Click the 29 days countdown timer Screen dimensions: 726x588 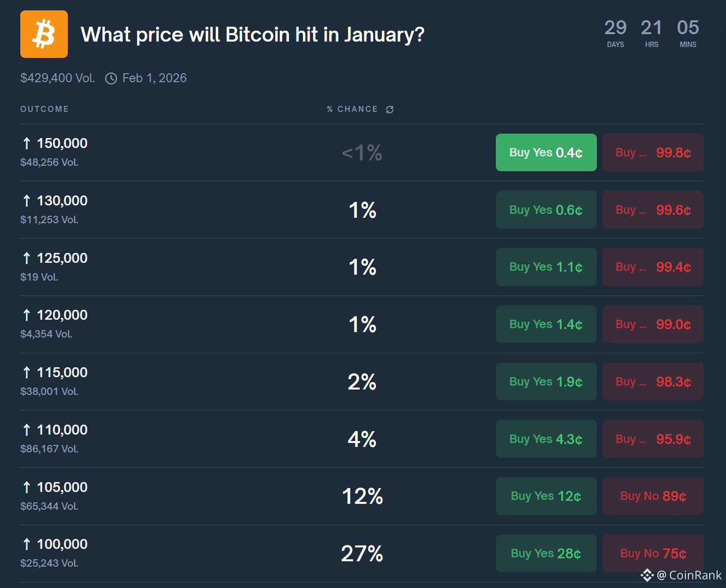pos(615,33)
